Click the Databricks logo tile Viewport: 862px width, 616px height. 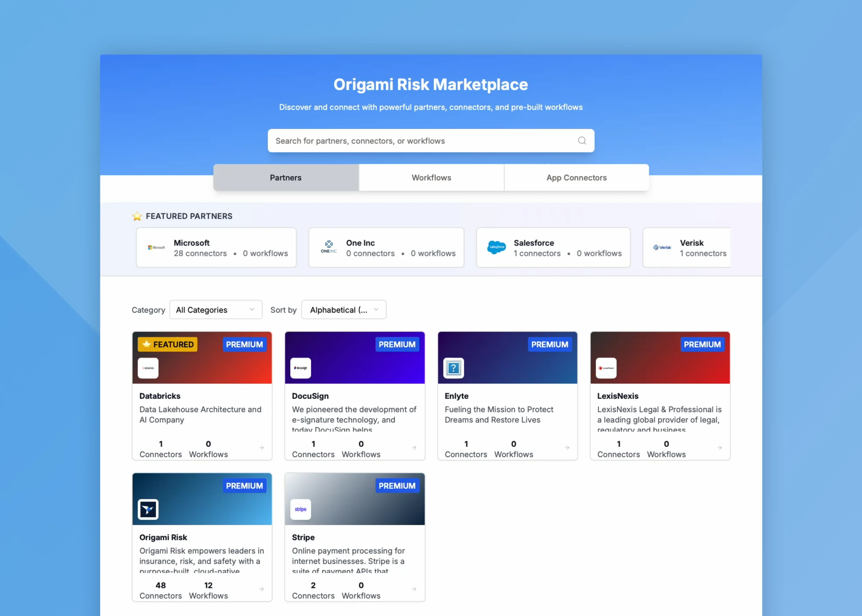(148, 368)
